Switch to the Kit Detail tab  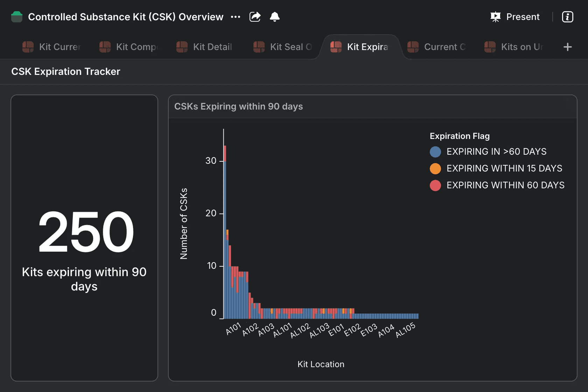(212, 47)
